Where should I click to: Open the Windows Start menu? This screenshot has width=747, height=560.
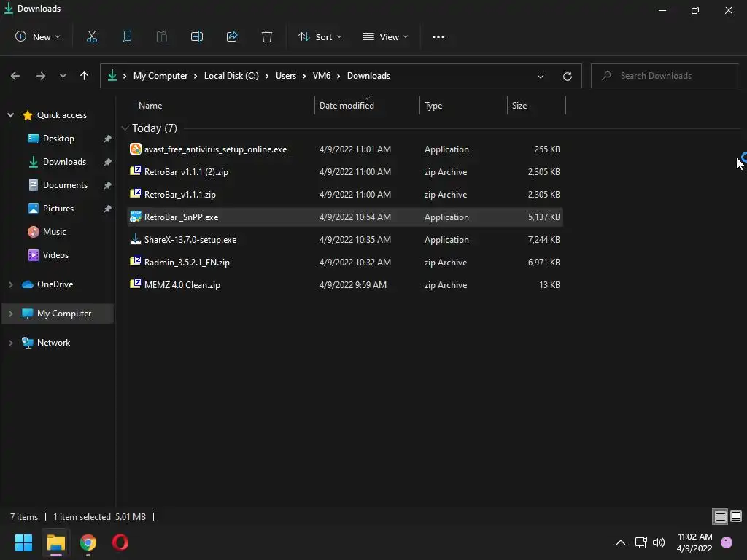(23, 542)
